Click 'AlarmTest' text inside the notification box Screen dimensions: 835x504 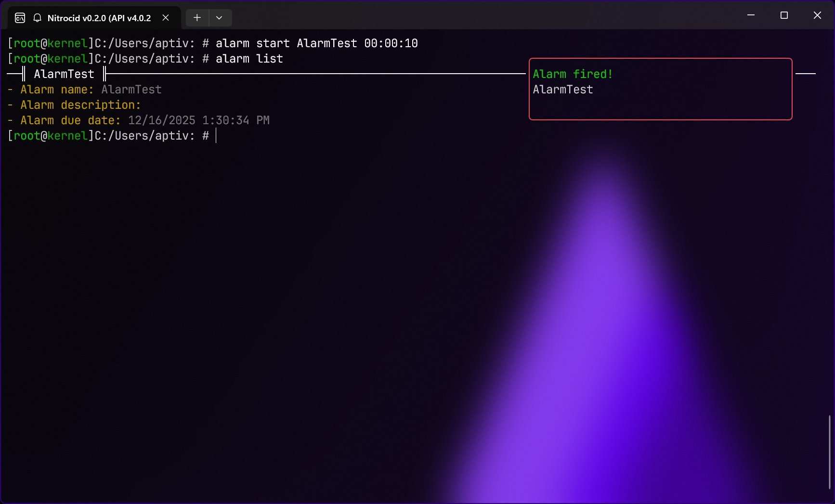coord(563,90)
